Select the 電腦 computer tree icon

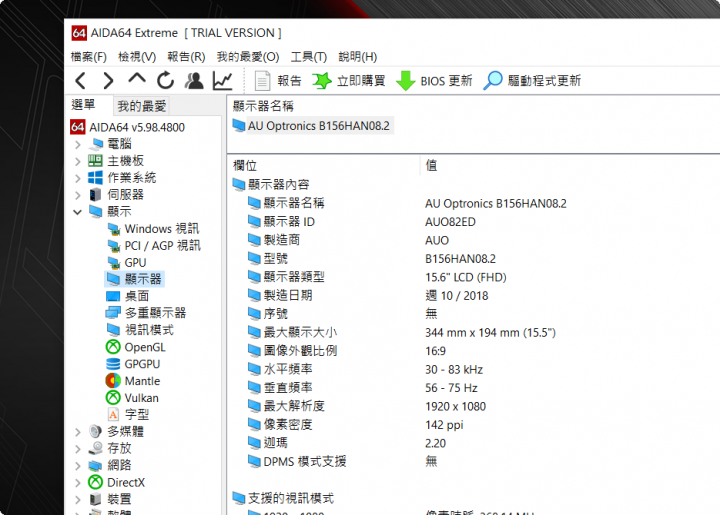click(x=96, y=144)
